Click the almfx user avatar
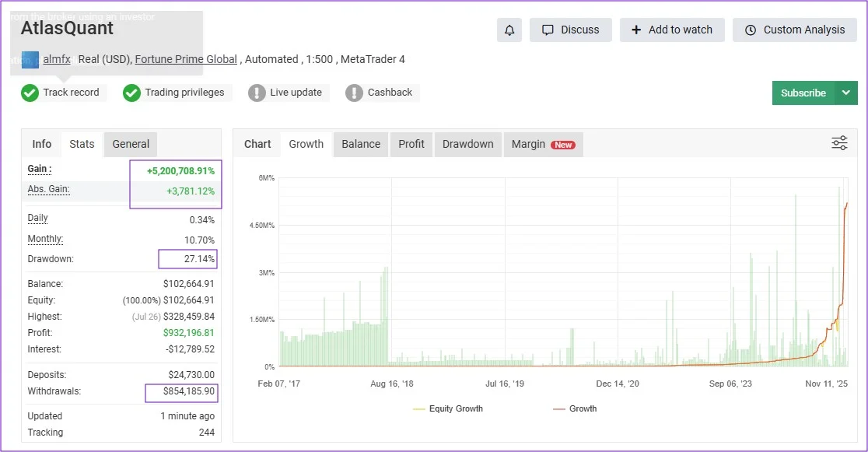This screenshot has height=452, width=868. click(30, 59)
